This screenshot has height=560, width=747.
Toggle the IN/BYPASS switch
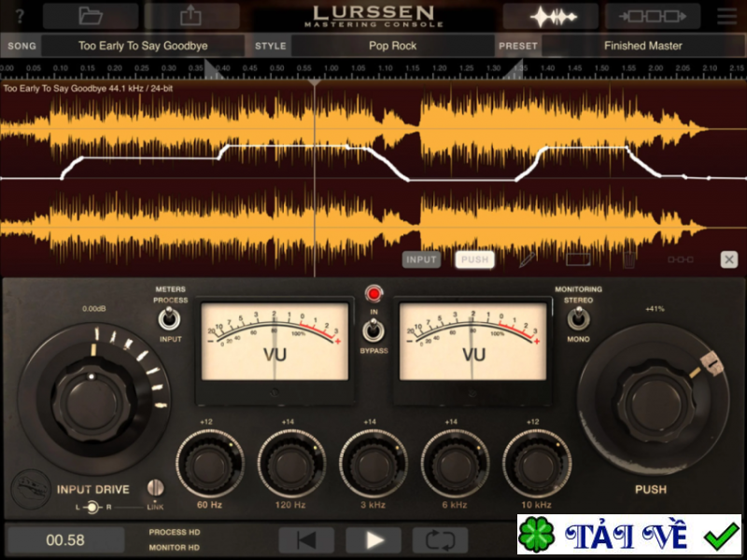(374, 329)
